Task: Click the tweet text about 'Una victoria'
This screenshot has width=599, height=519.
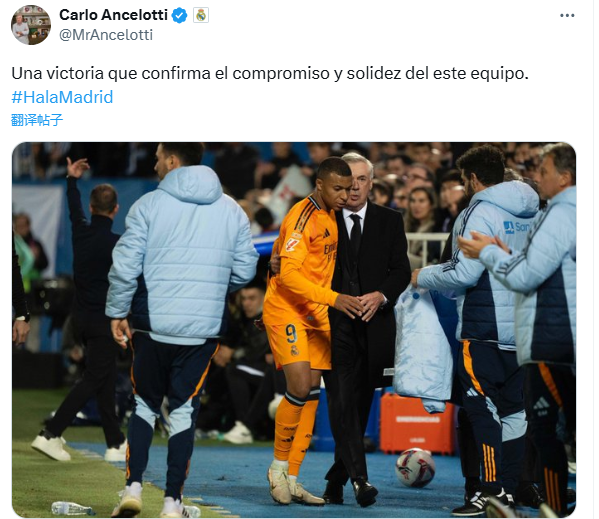Action: coord(270,73)
